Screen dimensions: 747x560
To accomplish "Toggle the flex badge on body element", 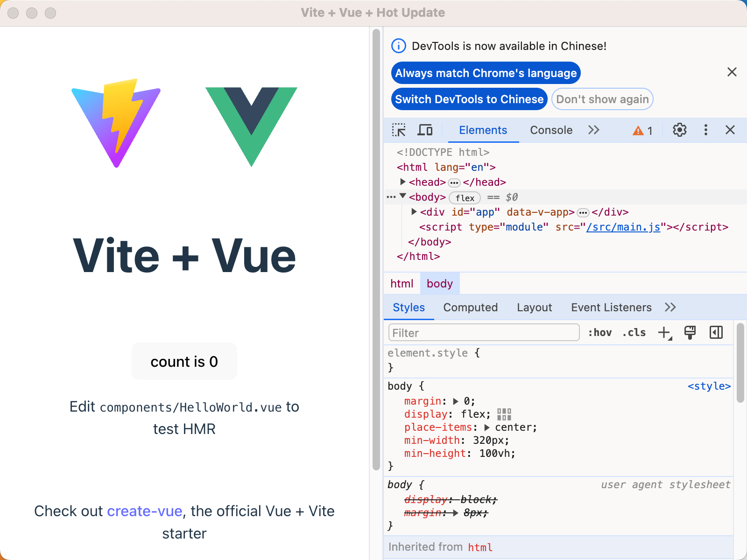I will 465,198.
